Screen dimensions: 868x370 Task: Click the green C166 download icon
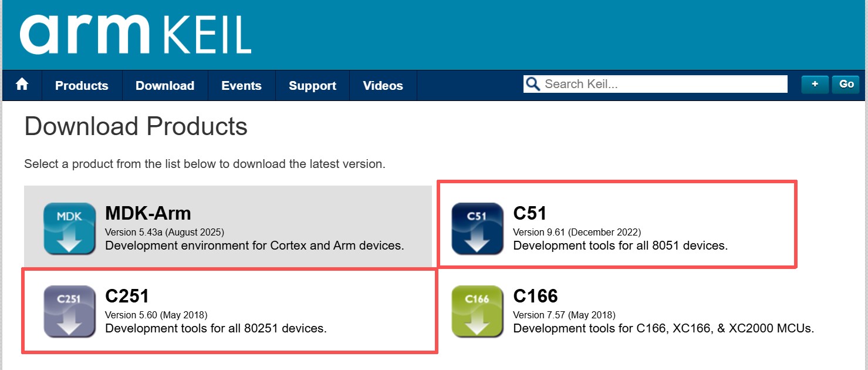click(x=477, y=311)
